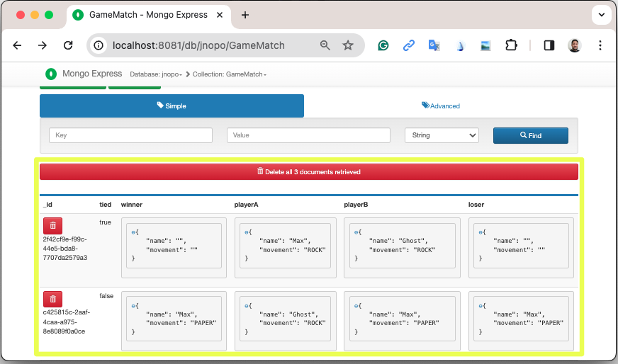The width and height of the screenshot is (618, 364).
Task: Bookmark this page with the star
Action: [x=347, y=45]
